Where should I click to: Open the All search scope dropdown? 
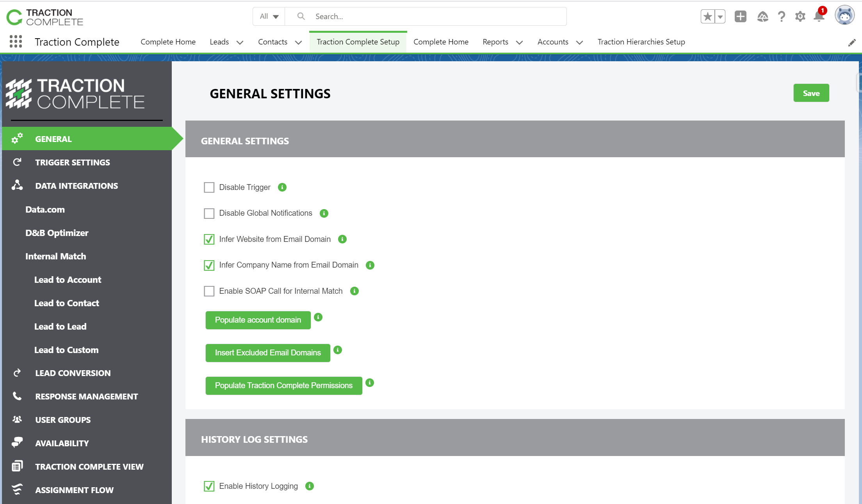(x=269, y=16)
